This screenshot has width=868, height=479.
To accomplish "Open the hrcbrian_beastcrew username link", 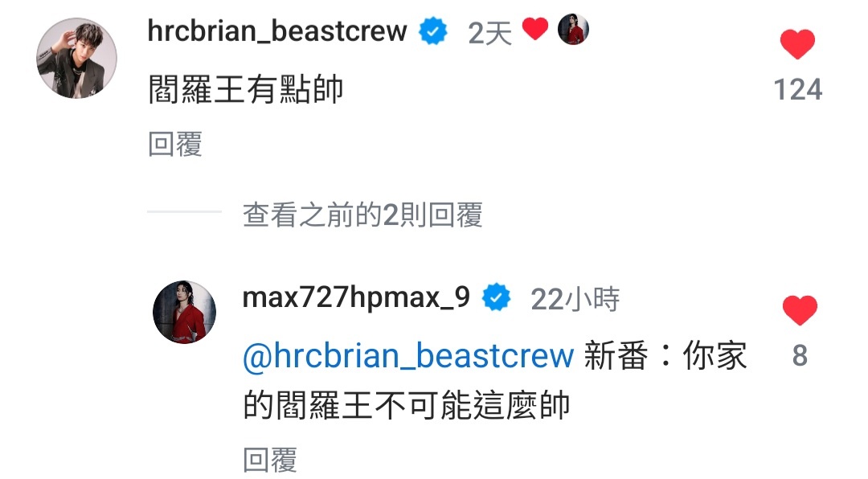I will pos(277,31).
